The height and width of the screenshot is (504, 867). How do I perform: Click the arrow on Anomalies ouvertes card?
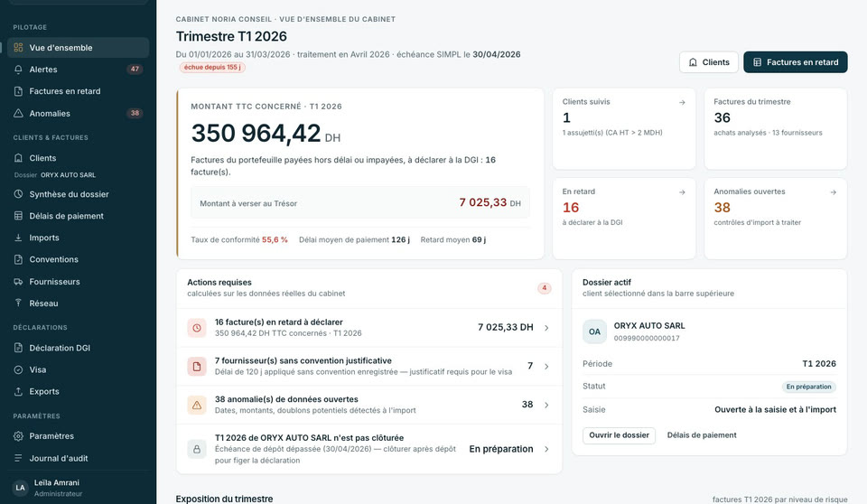(834, 192)
